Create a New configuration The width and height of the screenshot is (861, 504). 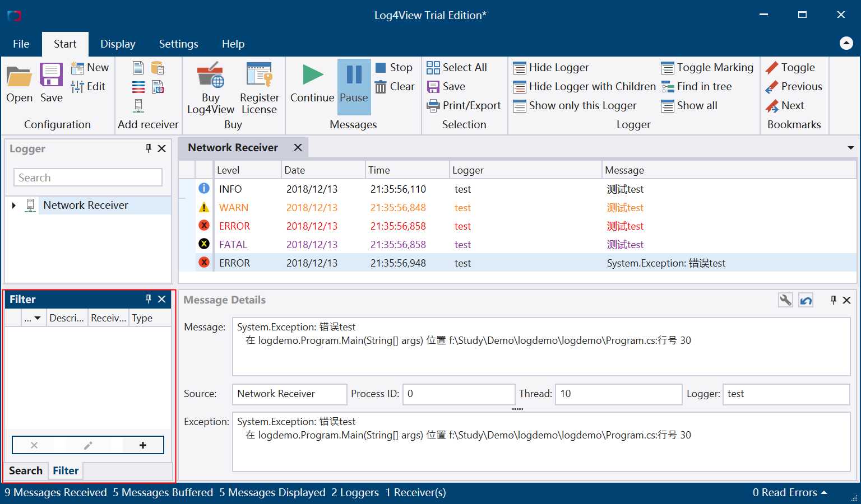(x=90, y=68)
